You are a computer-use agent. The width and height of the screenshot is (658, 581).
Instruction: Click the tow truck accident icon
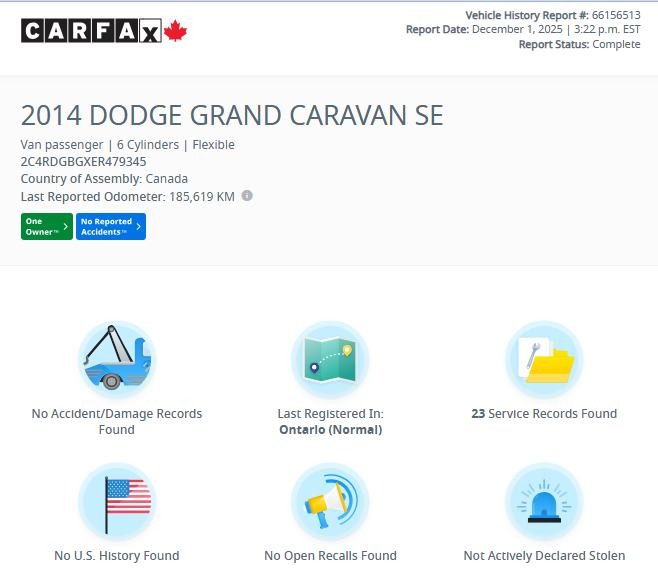click(x=117, y=360)
